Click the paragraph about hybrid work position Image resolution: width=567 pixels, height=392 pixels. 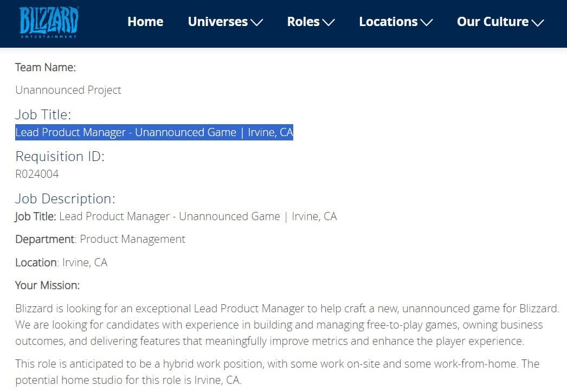pyautogui.click(x=276, y=371)
